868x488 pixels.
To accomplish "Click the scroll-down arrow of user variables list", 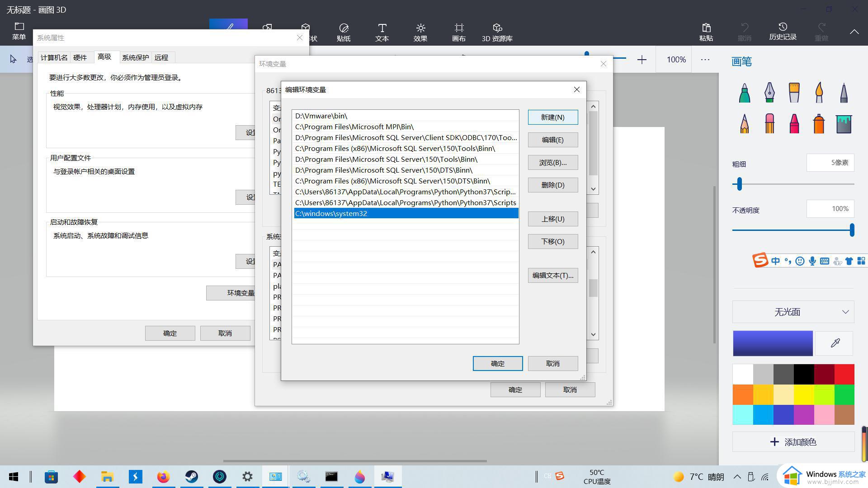I will (593, 189).
